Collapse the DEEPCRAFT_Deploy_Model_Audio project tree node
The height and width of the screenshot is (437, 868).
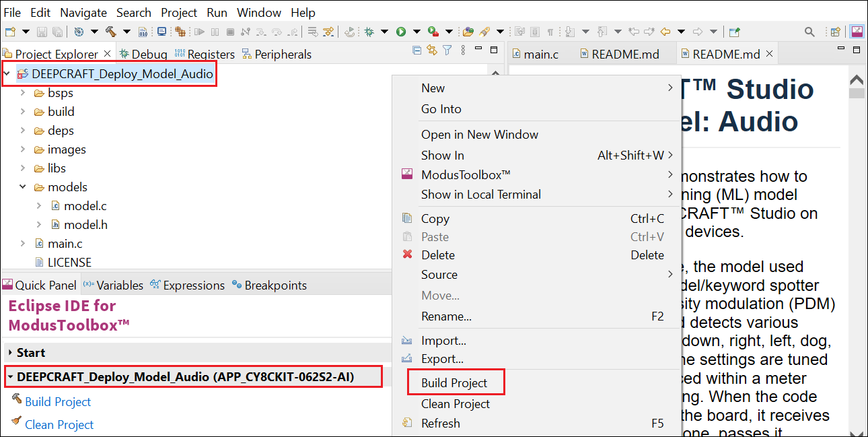tap(7, 74)
